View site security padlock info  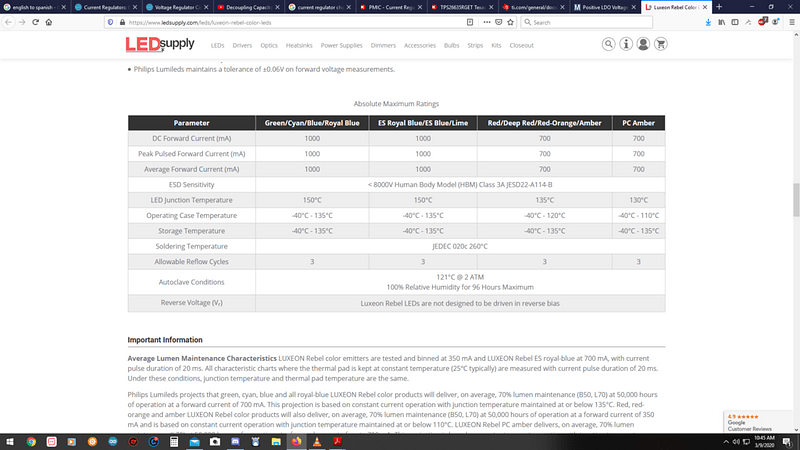(122, 22)
